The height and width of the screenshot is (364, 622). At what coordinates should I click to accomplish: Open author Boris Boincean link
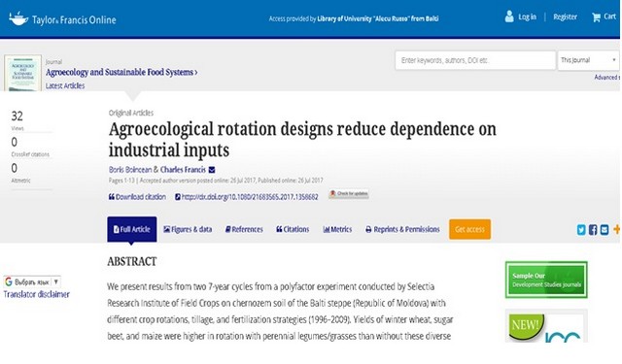[x=130, y=170]
